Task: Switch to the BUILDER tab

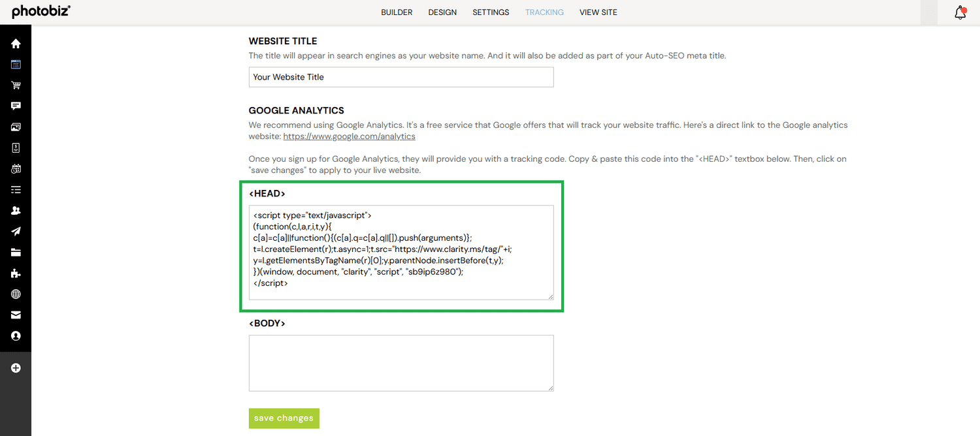Action: 397,12
